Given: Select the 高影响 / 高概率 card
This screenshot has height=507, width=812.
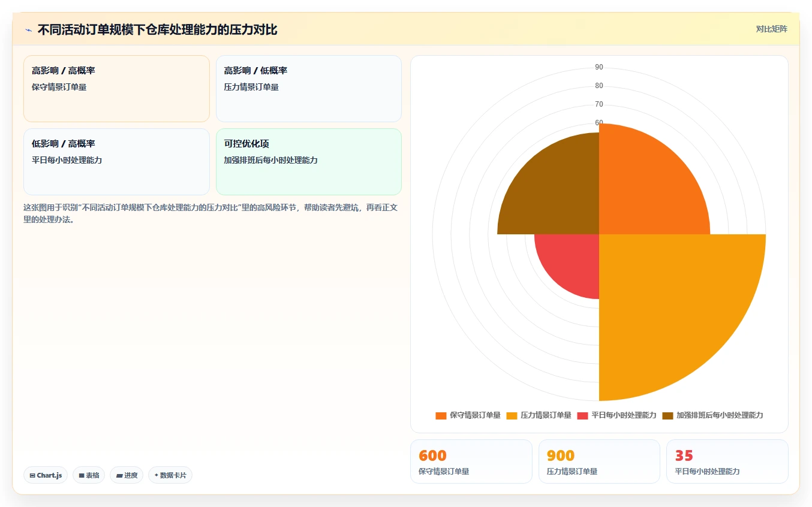Looking at the screenshot, I should [x=116, y=89].
